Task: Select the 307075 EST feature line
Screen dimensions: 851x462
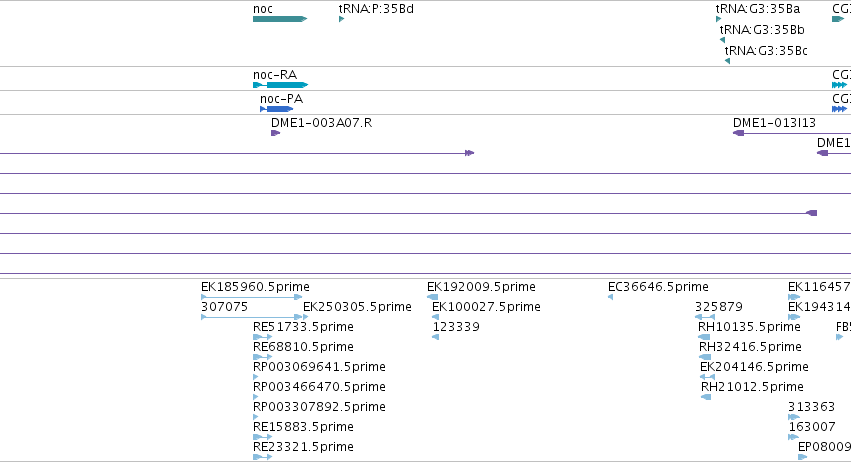Action: pyautogui.click(x=251, y=317)
